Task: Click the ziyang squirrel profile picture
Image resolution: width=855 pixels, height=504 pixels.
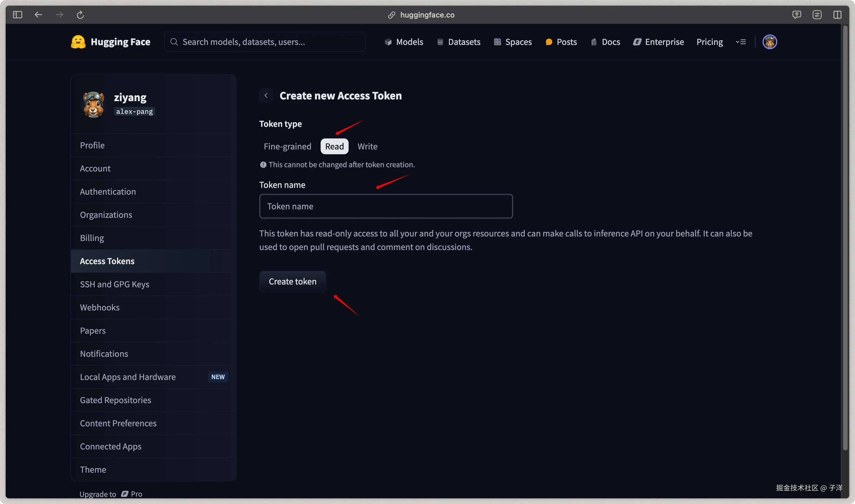Action: (x=94, y=105)
